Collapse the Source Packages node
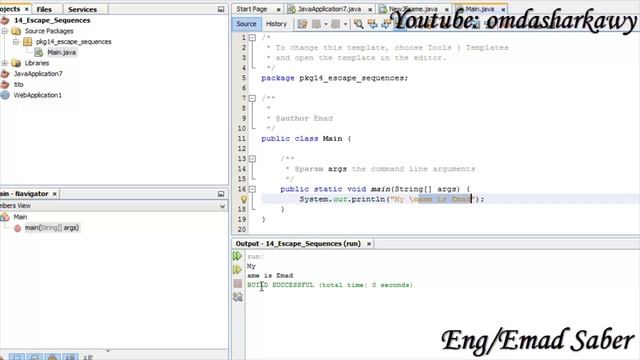640x360 pixels. coord(5,31)
